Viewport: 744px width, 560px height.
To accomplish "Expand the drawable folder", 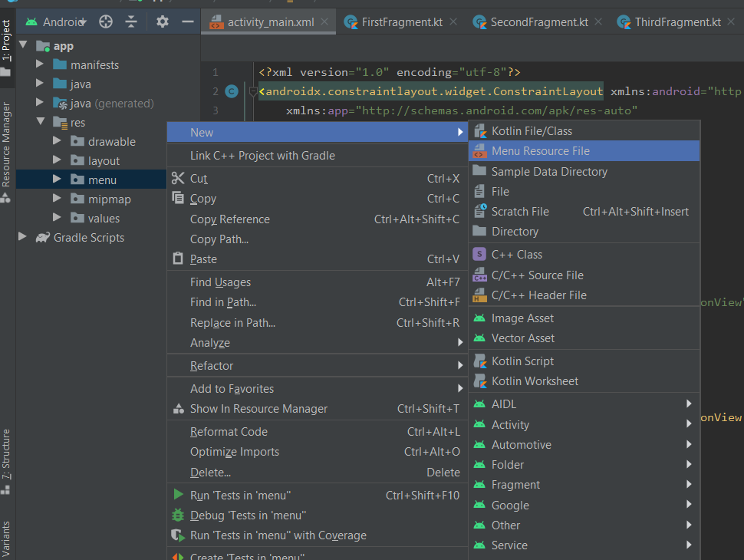I will (x=58, y=141).
